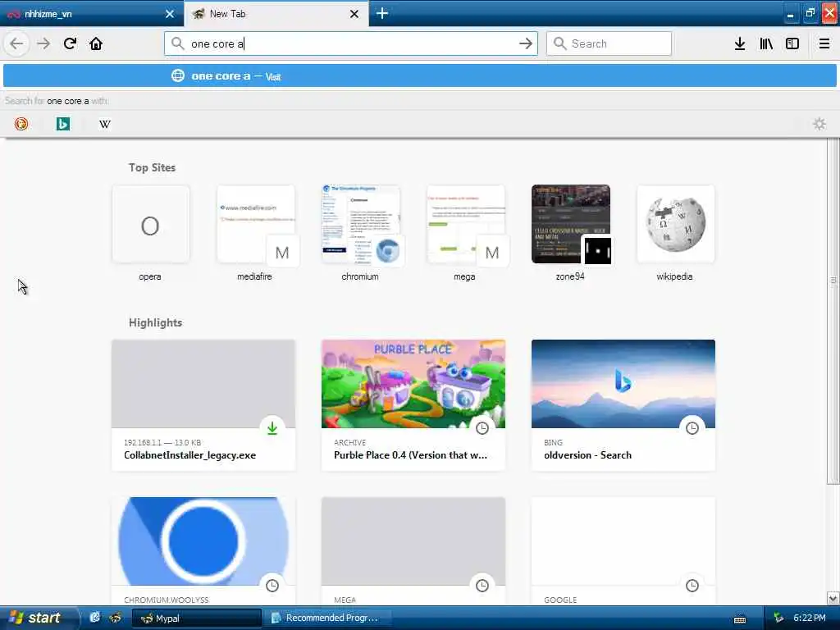Click the Highlights section heading
Screen dimensions: 840x630
click(155, 322)
